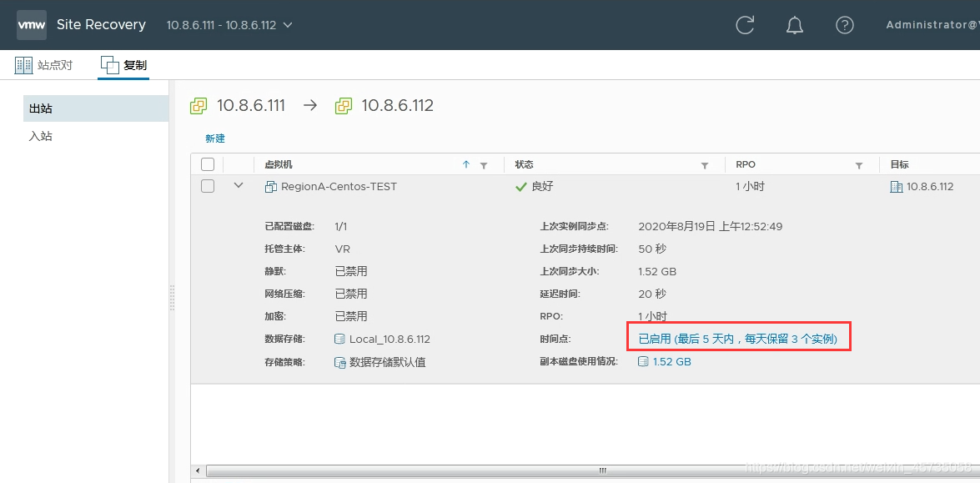Open the 虚拟机 column filter

(x=483, y=165)
